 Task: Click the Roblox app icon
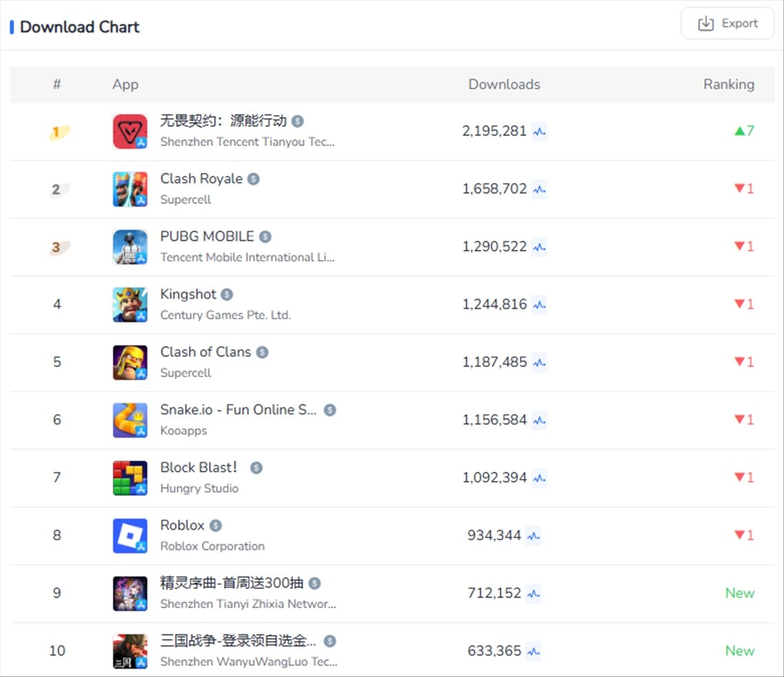[130, 536]
